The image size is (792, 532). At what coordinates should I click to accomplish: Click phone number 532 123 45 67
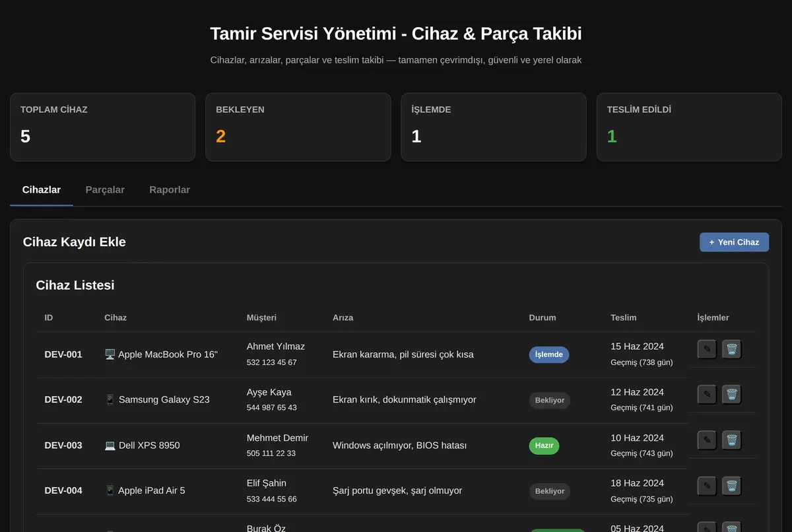[x=272, y=362]
